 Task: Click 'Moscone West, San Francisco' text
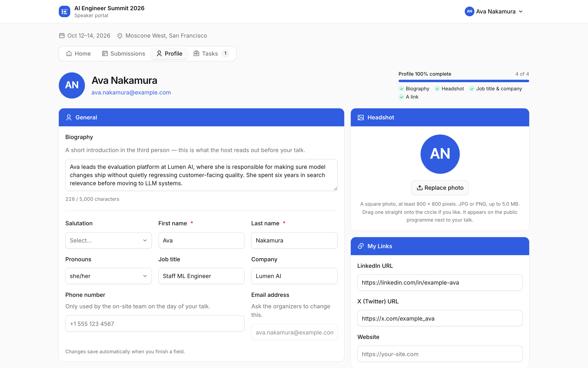click(166, 36)
